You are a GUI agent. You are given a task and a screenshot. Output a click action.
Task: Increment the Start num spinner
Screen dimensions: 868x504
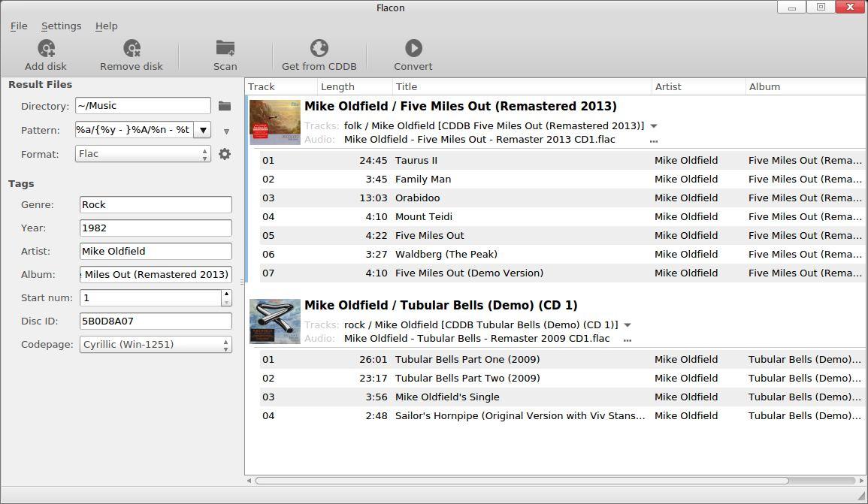point(226,294)
